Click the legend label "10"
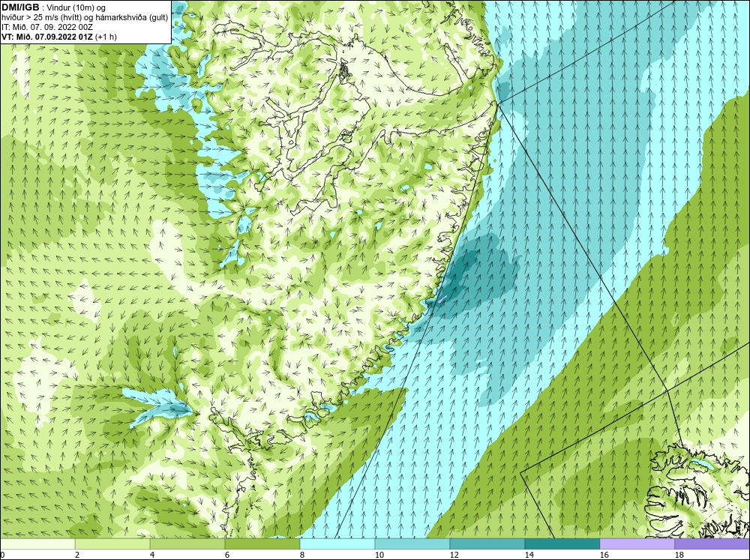750x560 pixels. pyautogui.click(x=379, y=555)
